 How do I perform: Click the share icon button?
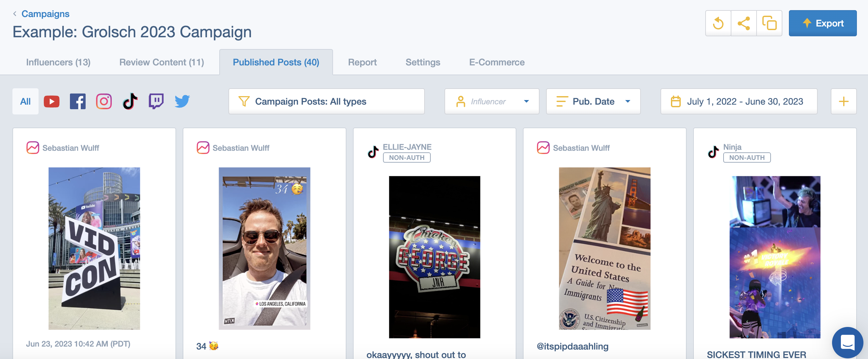click(744, 23)
